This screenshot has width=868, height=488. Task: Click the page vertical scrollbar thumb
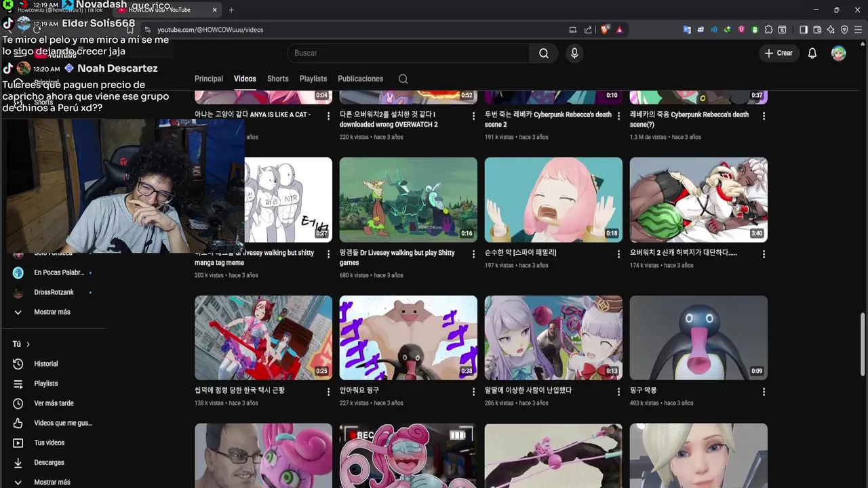[863, 344]
